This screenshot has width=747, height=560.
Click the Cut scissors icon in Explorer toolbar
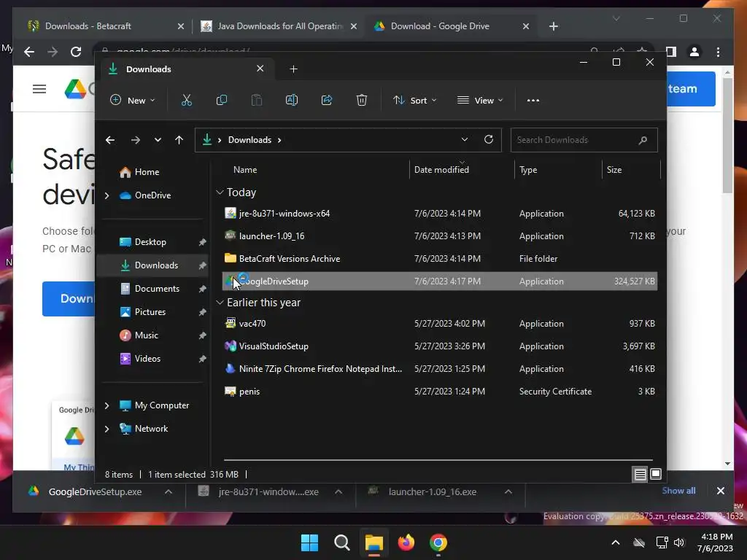tap(186, 100)
